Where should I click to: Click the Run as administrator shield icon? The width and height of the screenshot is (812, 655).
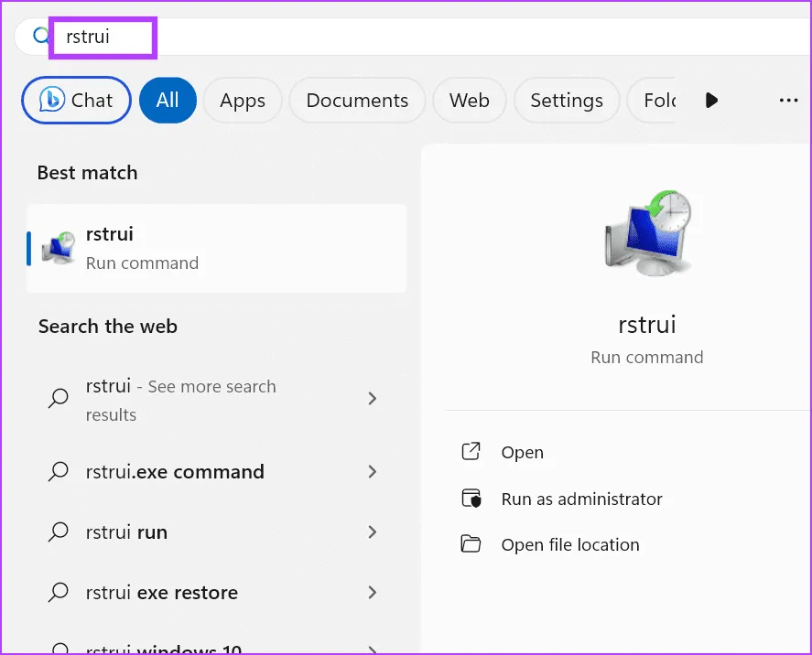click(471, 499)
